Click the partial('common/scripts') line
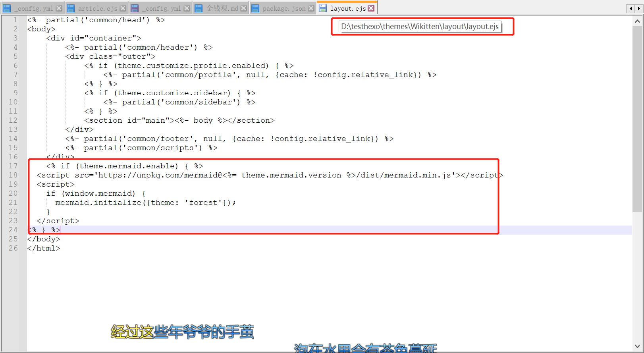The image size is (644, 353). (141, 148)
